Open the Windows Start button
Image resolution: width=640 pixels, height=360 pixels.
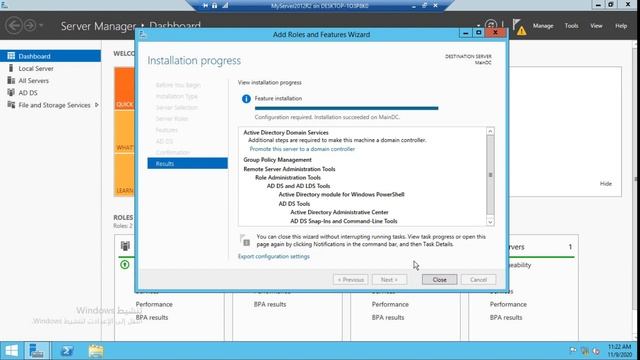pyautogui.click(x=11, y=351)
